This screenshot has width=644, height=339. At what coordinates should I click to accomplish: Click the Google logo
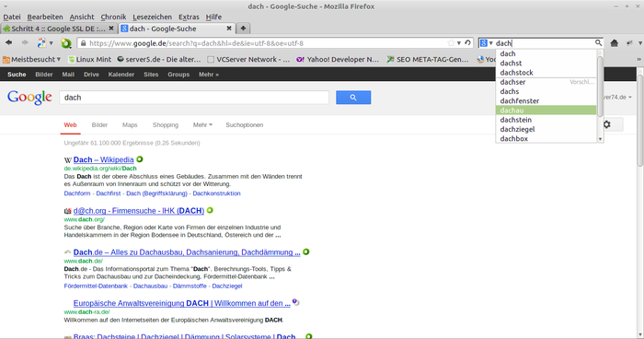[29, 98]
